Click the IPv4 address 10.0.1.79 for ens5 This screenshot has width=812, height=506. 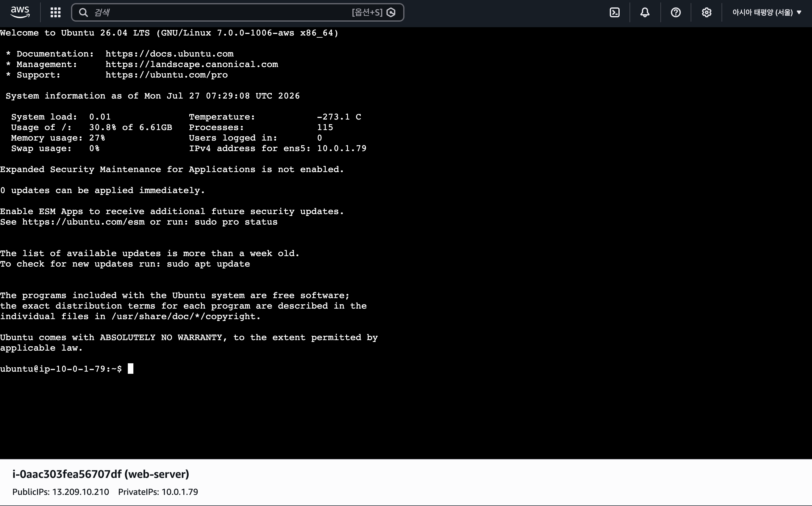(342, 148)
